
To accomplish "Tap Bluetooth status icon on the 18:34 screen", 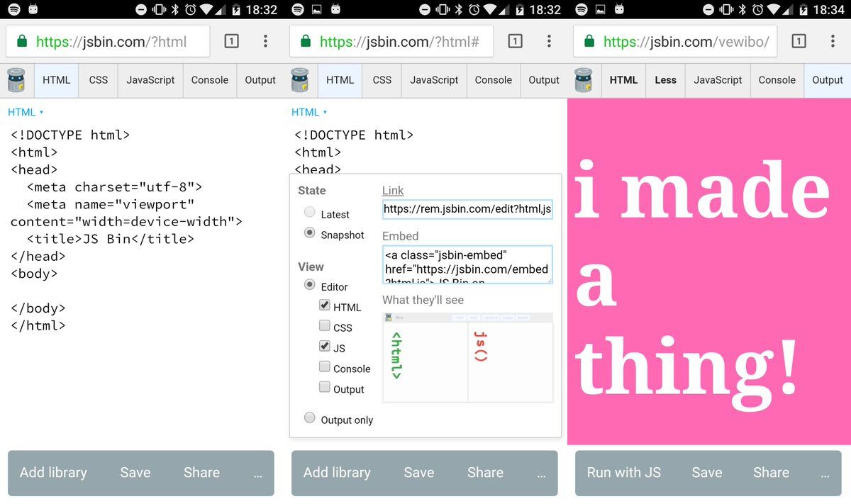I will 742,10.
